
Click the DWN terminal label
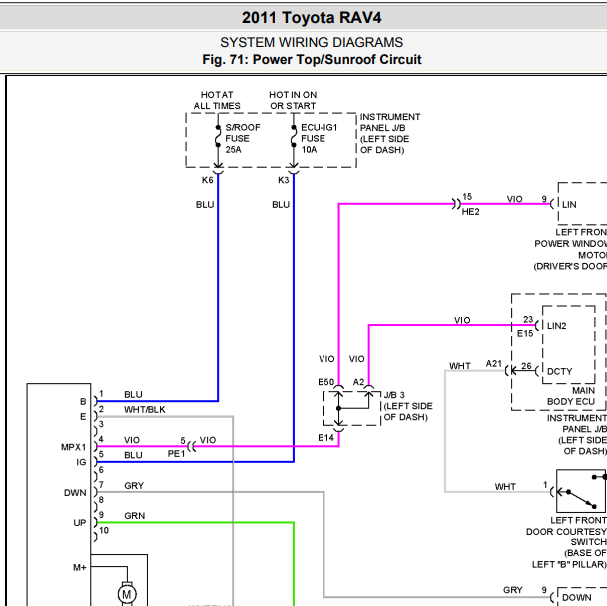75,493
